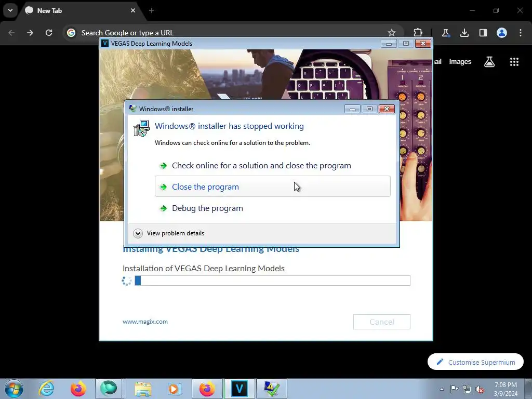This screenshot has height=399, width=532.
Task: Switch to the running Firefox taskbar button
Action: [x=207, y=389]
